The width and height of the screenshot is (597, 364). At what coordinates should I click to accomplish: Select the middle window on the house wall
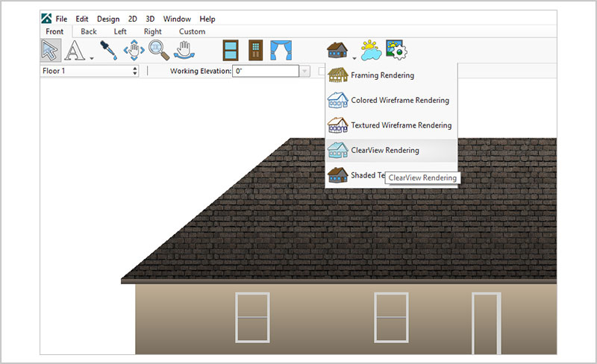click(391, 318)
